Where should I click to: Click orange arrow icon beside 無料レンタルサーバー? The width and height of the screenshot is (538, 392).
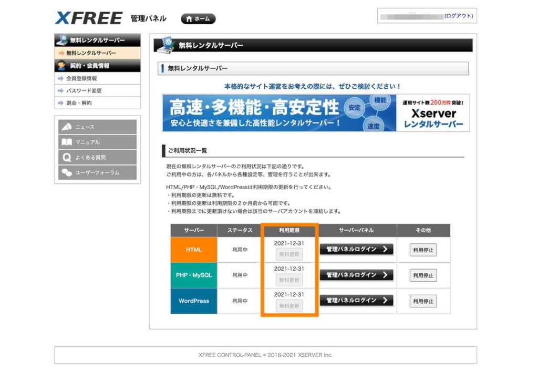click(x=61, y=53)
